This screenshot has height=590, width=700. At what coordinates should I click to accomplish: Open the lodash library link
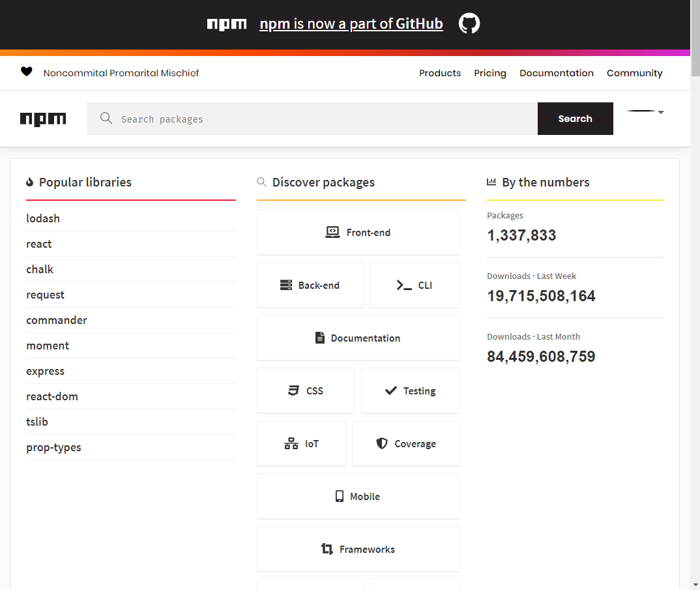tap(43, 218)
